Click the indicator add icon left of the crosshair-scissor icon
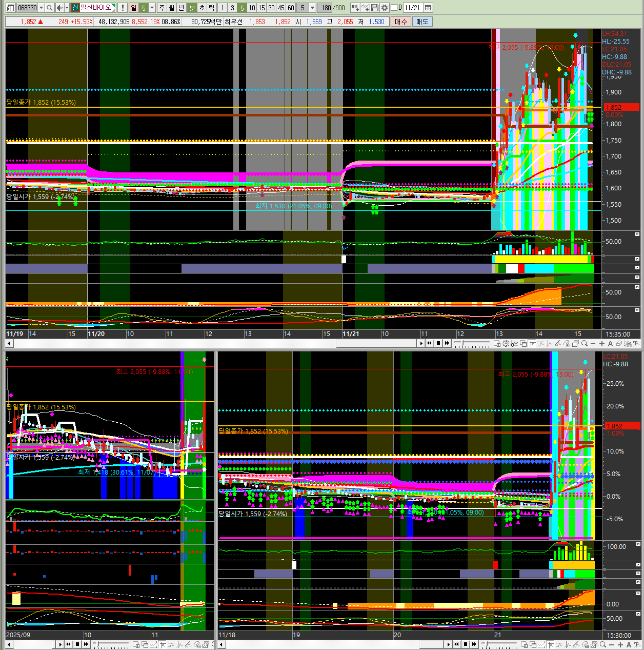 pos(355,8)
